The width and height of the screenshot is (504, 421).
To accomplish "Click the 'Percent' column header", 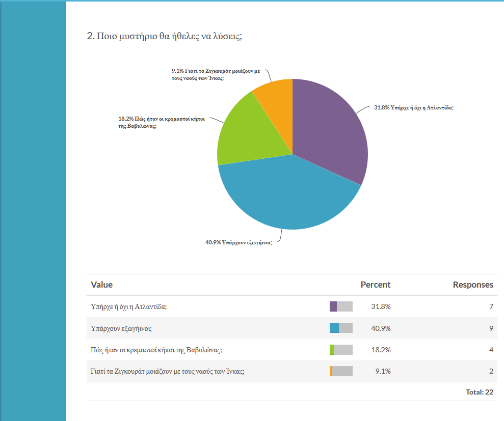I will pos(376,285).
